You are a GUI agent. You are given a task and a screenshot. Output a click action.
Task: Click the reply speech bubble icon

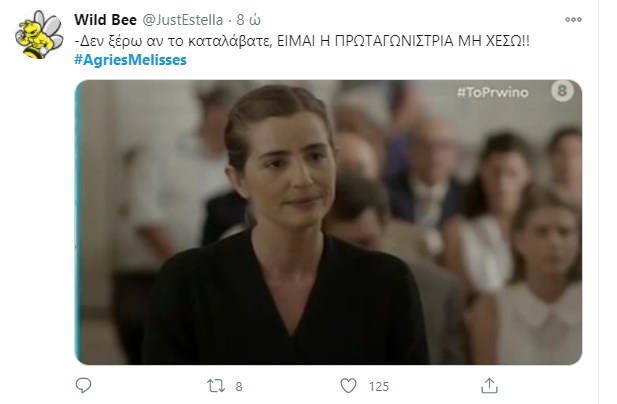pos(83,386)
